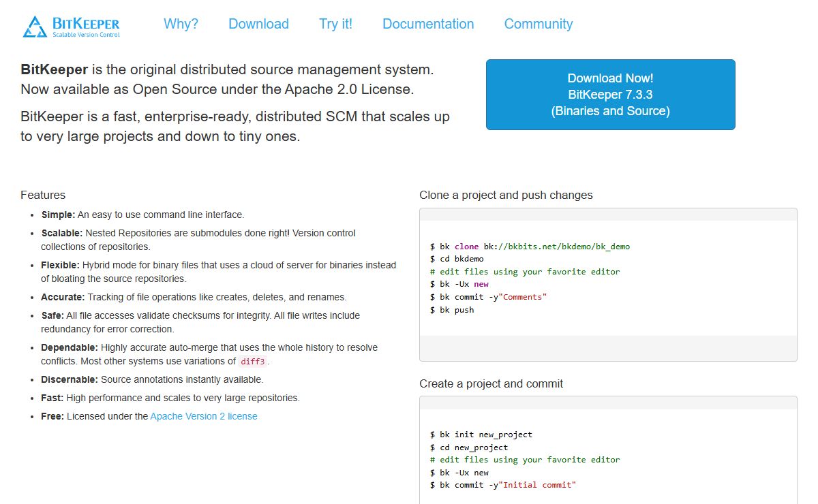This screenshot has height=504, width=818.
Task: Click the bold BitKeeper word in intro
Action: pyautogui.click(x=55, y=69)
